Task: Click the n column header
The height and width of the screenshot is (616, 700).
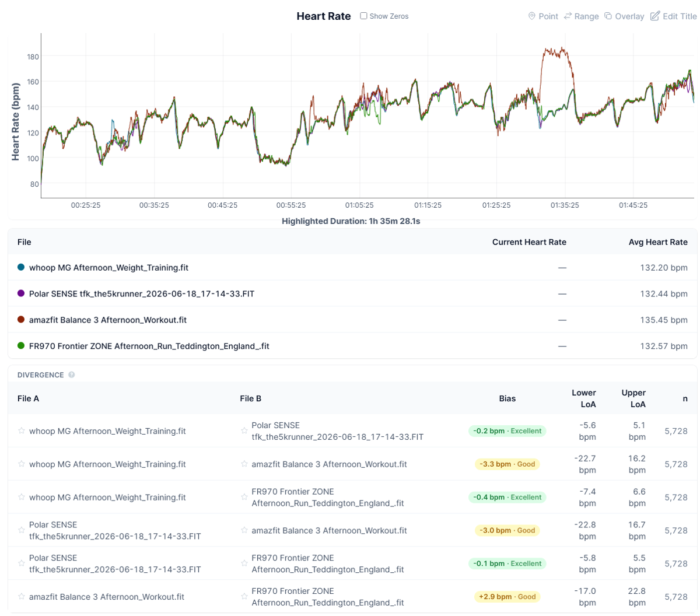Action: coord(685,398)
